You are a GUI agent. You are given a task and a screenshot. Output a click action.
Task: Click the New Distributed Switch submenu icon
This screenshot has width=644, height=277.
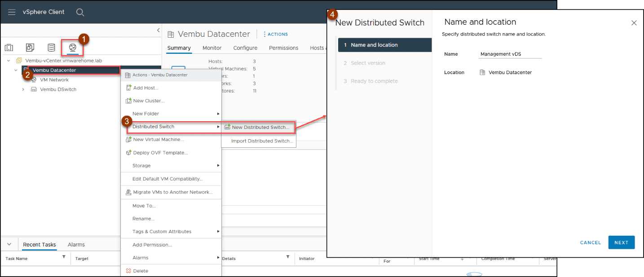pos(227,127)
